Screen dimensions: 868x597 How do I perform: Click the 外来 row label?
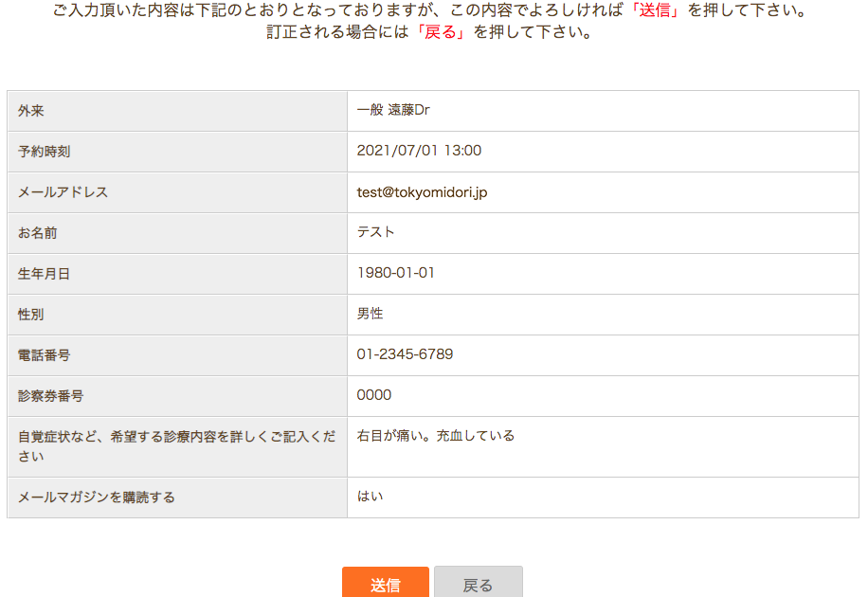pyautogui.click(x=31, y=111)
